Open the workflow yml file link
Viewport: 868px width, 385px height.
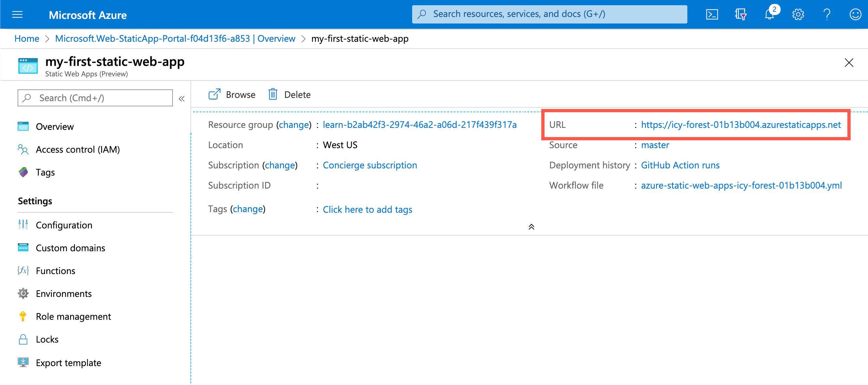coord(741,185)
